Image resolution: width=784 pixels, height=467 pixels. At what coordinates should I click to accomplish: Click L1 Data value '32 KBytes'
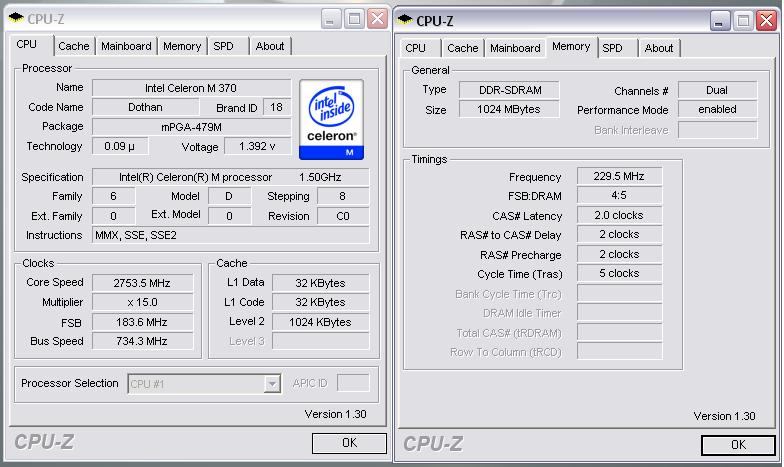tap(320, 283)
